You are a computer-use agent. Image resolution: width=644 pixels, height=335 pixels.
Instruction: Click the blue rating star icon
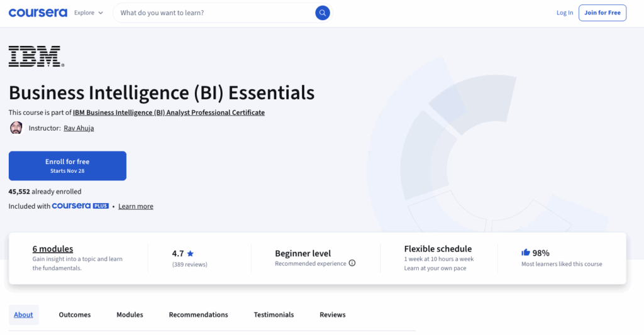[x=190, y=254]
